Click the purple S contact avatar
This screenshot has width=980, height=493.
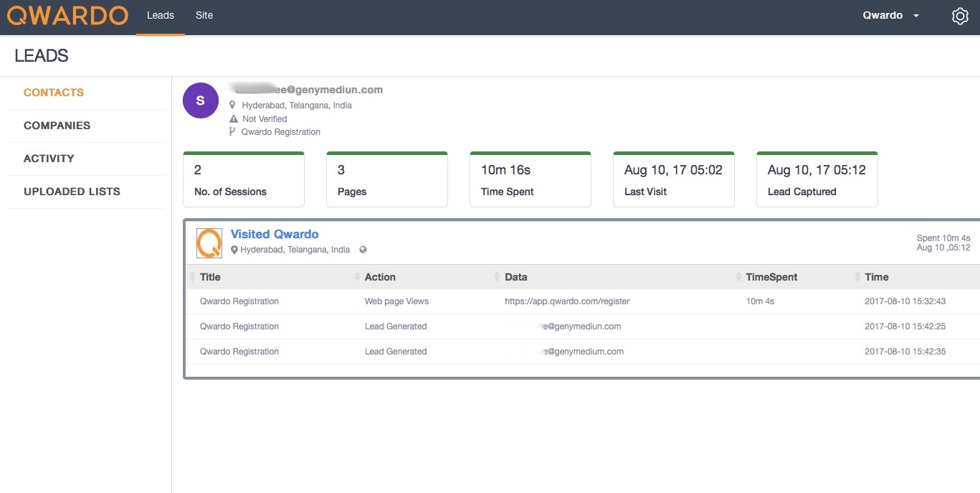click(200, 100)
